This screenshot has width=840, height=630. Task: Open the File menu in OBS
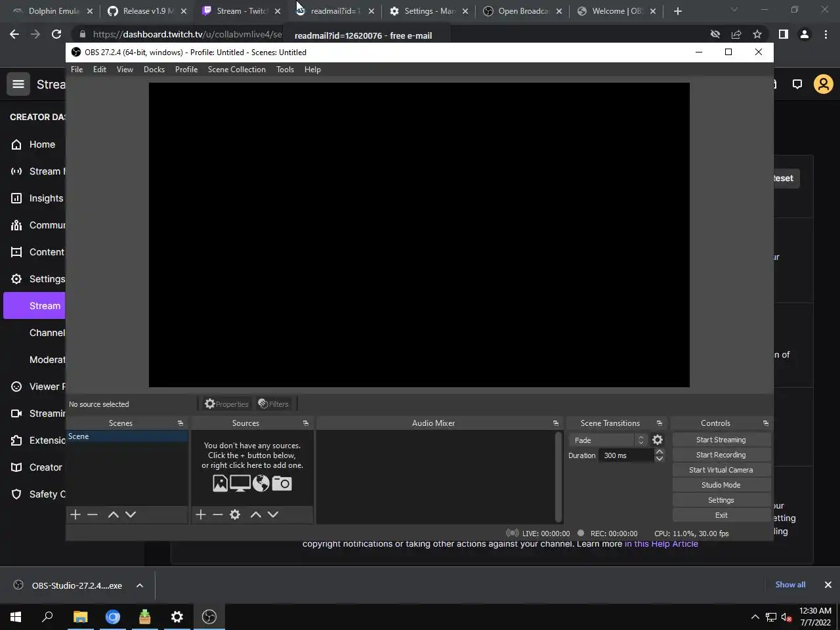[77, 70]
